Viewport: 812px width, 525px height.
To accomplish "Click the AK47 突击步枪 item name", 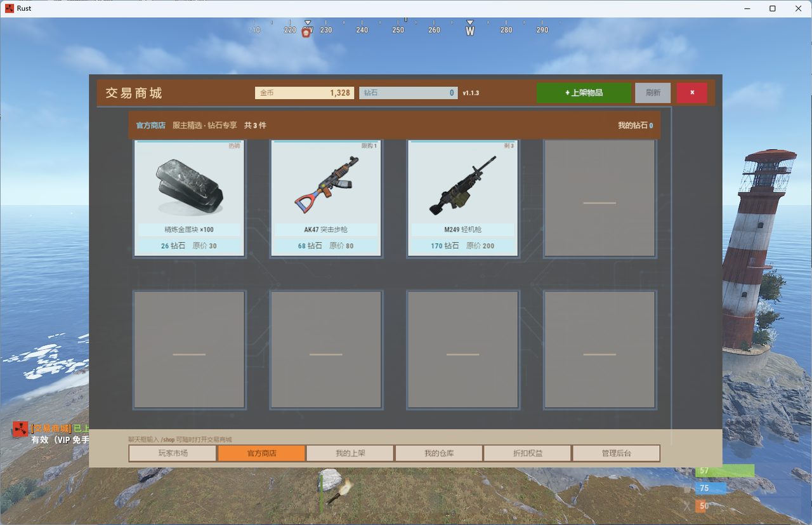I will [326, 230].
